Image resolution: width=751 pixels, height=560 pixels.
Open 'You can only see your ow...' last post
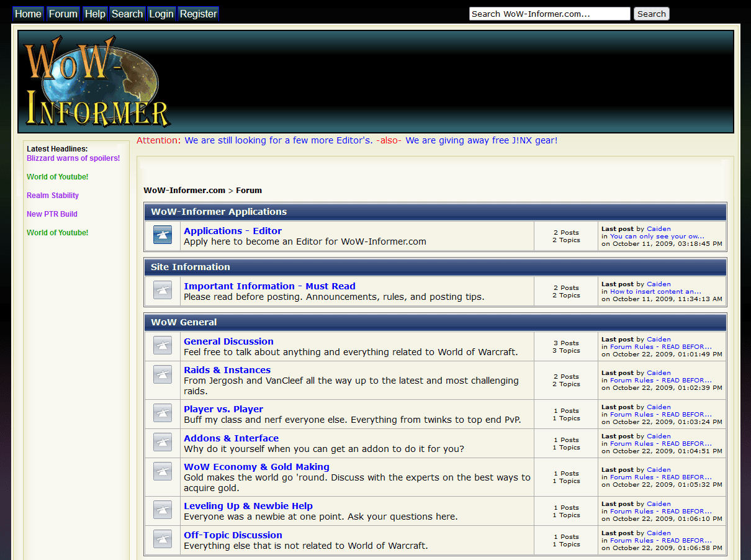657,237
